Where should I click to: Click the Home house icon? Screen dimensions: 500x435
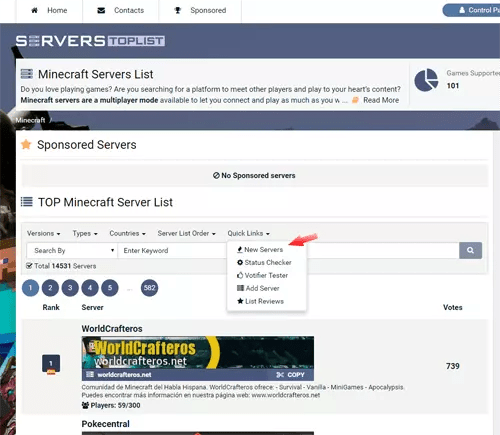34,10
